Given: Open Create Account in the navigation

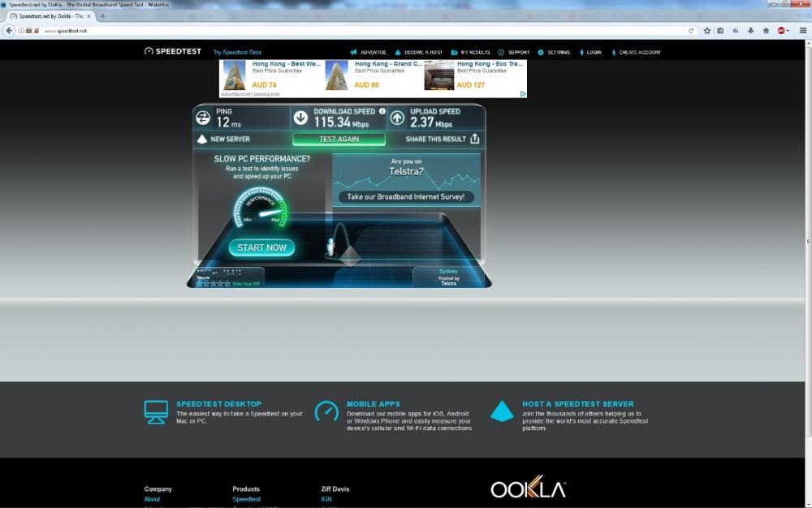Looking at the screenshot, I should tap(637, 52).
